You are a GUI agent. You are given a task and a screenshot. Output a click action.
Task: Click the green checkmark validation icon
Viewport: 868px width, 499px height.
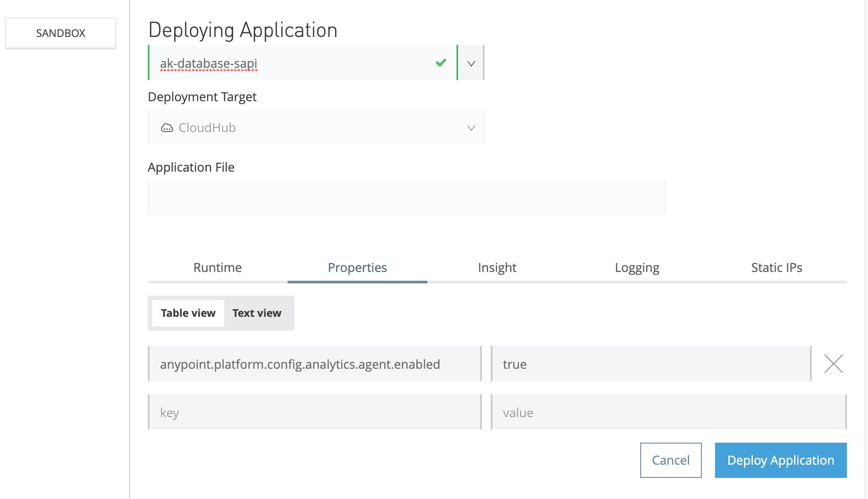[x=441, y=63]
